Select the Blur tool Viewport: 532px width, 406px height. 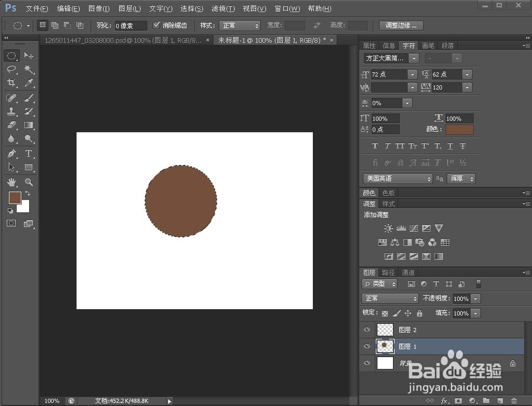(x=12, y=138)
